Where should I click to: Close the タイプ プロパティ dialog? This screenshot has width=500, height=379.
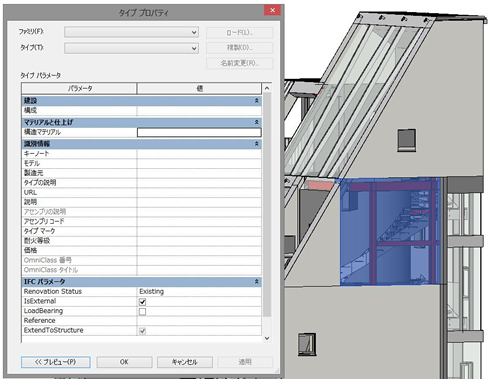[272, 10]
